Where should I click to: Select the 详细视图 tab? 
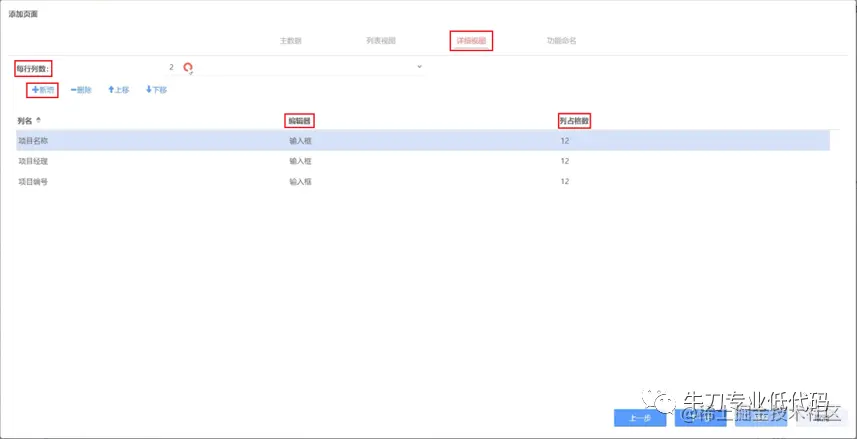tap(471, 41)
